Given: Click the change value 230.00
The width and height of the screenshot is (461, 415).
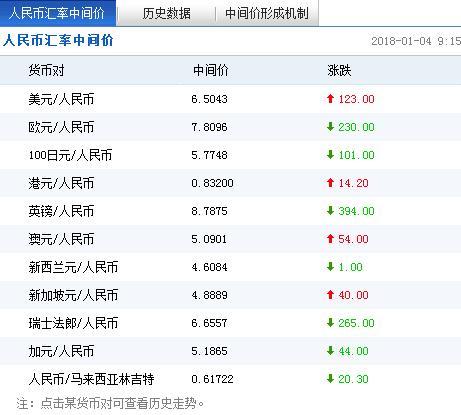Looking at the screenshot, I should click(x=356, y=127).
